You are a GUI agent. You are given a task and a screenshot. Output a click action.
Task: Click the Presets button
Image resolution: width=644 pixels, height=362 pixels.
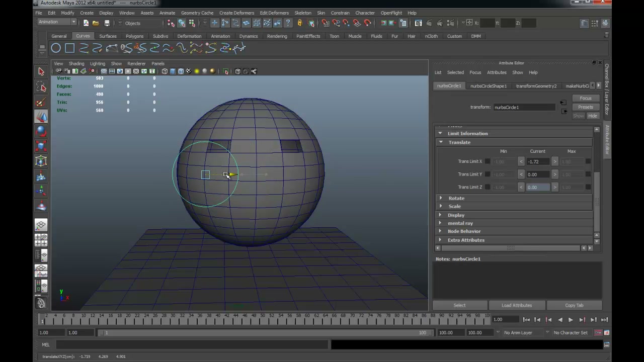(585, 107)
